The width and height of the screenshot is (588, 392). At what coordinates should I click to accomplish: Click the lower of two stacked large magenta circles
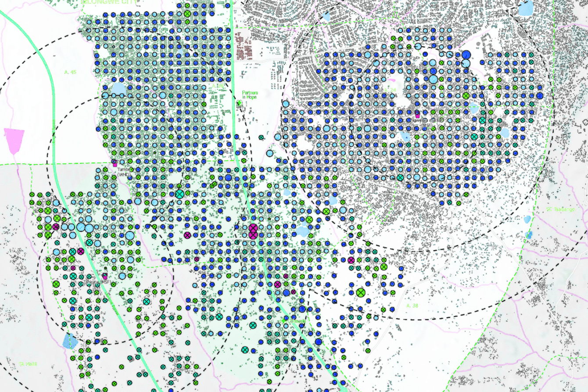pyautogui.click(x=253, y=235)
